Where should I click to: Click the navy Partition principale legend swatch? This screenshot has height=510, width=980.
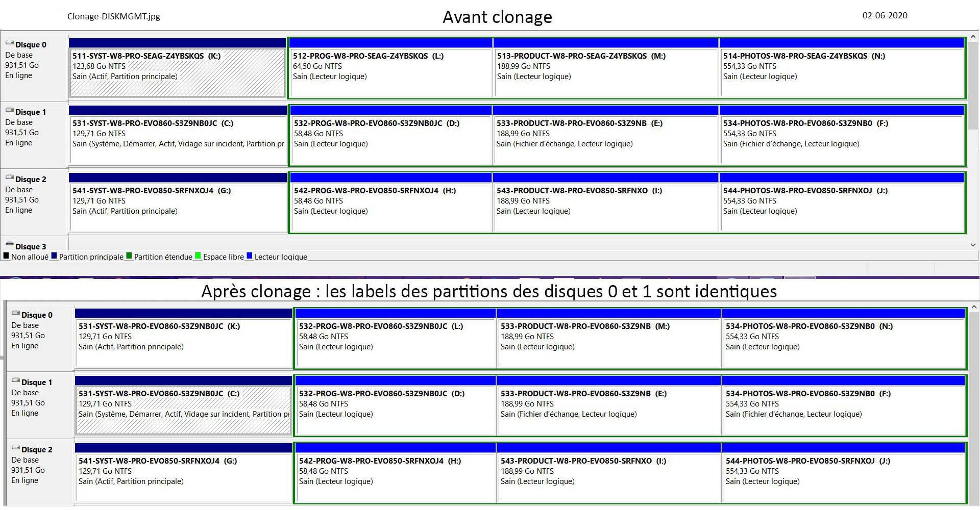54,256
